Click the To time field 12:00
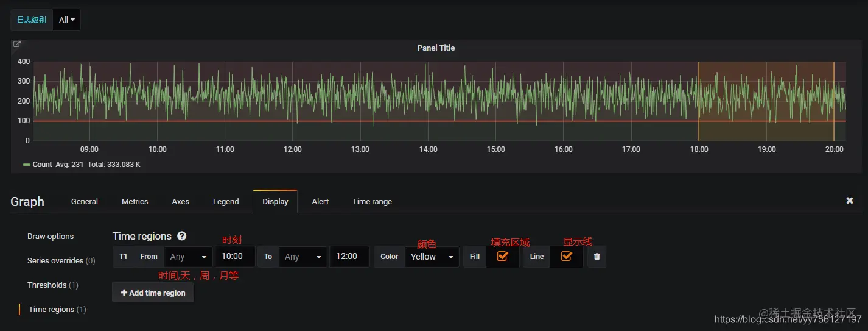The width and height of the screenshot is (868, 331). [349, 257]
